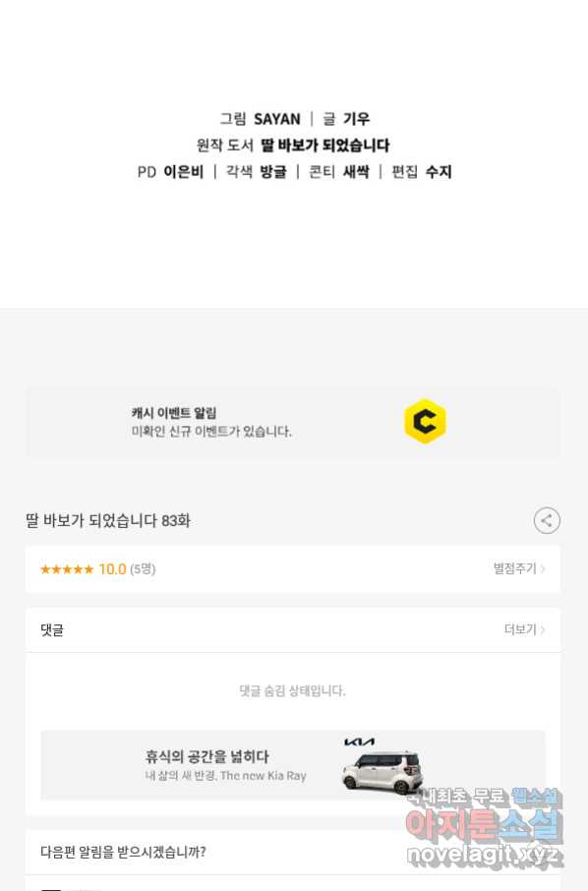This screenshot has height=891, width=588.
Task: Click the chevron next to 별점주기
Action: (543, 568)
